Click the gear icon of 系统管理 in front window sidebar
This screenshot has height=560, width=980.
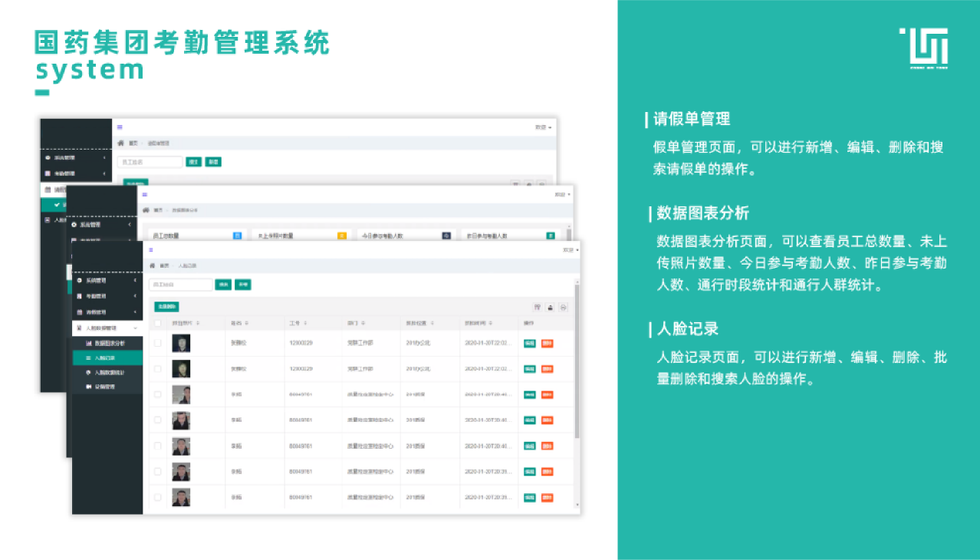(79, 281)
